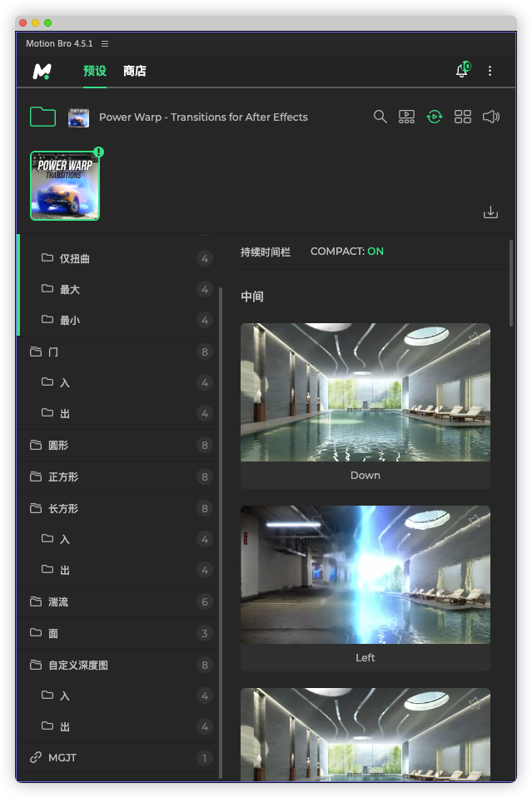Open the 出 subfolder under 门
Screen dimensions: 532x798
pyautogui.click(x=118, y=413)
